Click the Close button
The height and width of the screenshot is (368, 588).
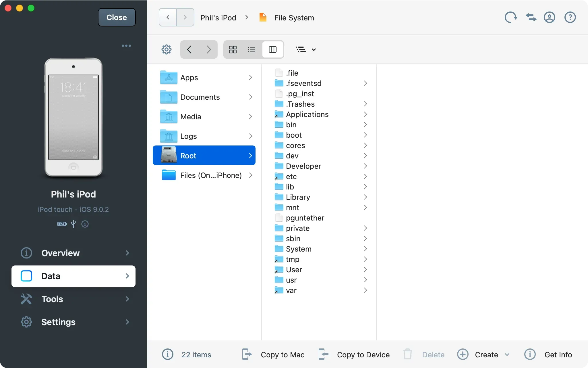tap(117, 17)
